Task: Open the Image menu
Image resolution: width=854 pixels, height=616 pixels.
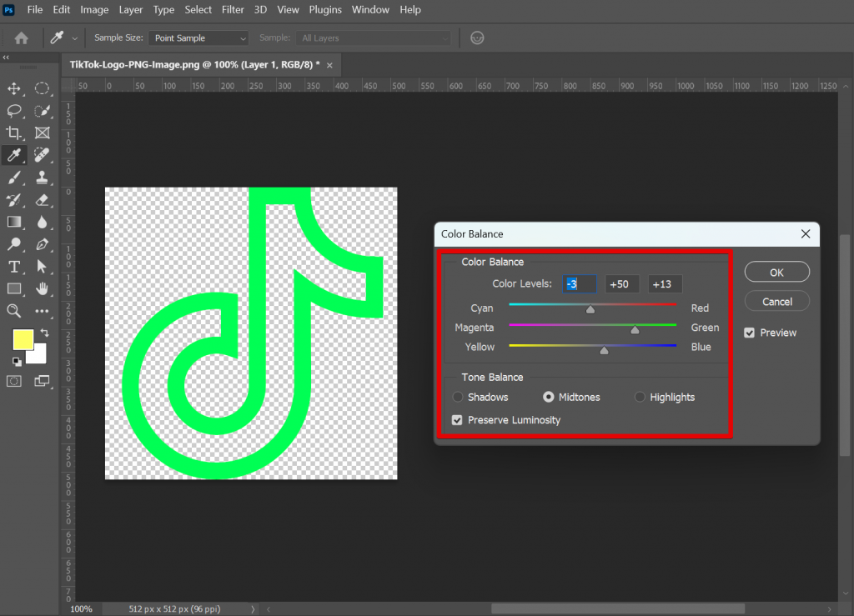Action: tap(94, 9)
